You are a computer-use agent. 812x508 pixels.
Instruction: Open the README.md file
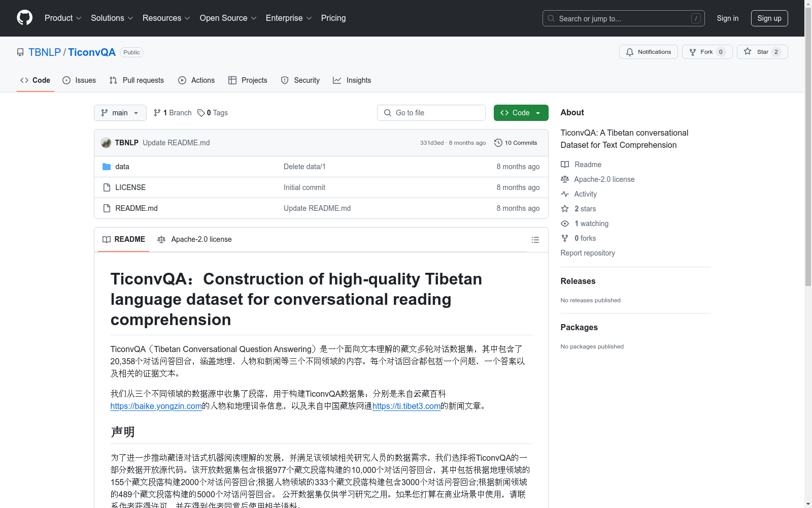(137, 208)
